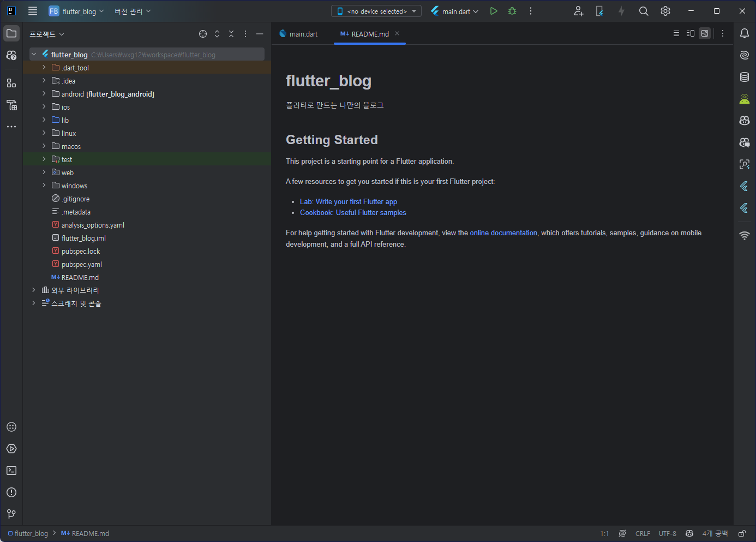Open the wireless pairing wifi icon
The width and height of the screenshot is (756, 542).
pos(745,236)
